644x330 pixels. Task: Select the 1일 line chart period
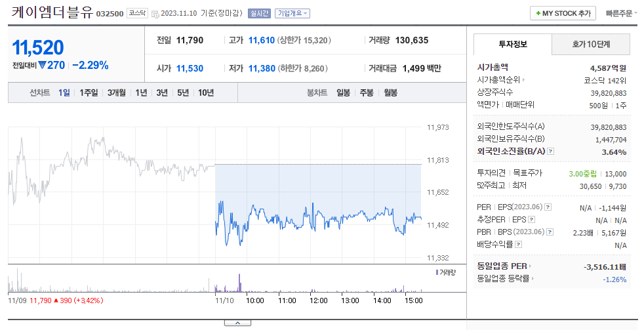click(64, 93)
